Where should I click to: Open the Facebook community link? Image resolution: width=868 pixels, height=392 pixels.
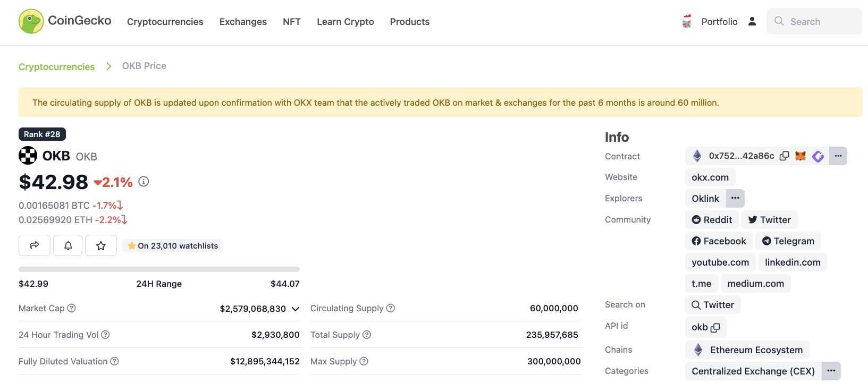[x=719, y=241]
